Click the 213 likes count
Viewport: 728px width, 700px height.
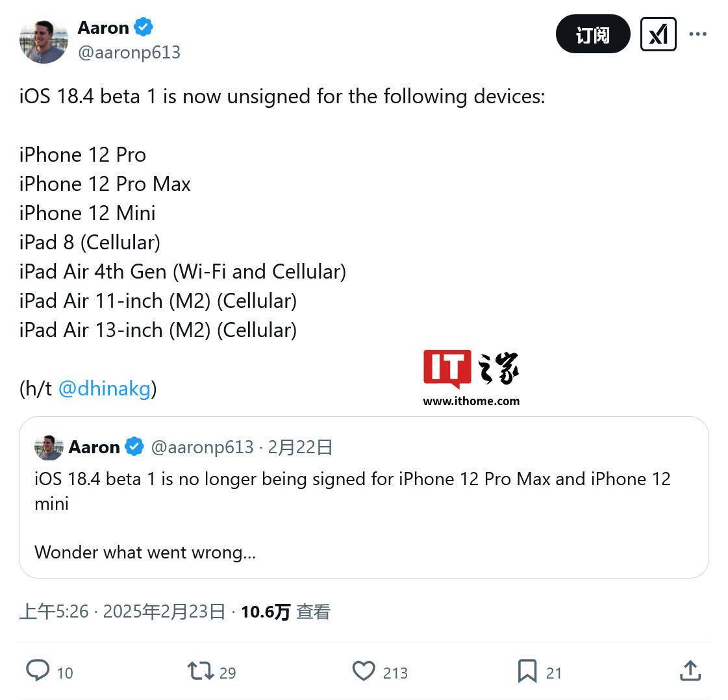395,673
